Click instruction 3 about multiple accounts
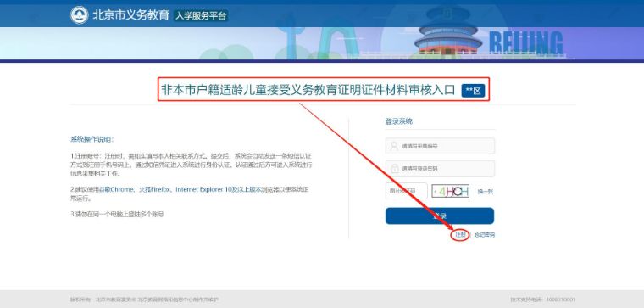The image size is (644, 308). coord(117,215)
